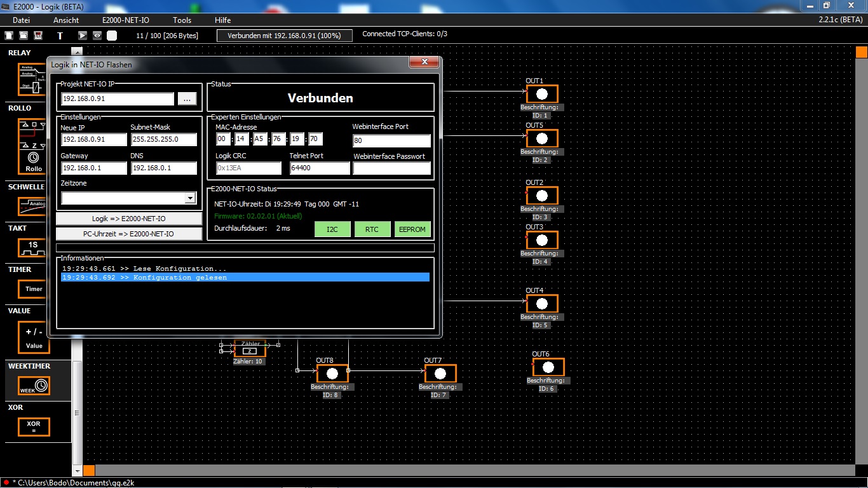Toggle the eye visibility icon in toolbar
This screenshot has height=488, width=868.
(x=97, y=36)
